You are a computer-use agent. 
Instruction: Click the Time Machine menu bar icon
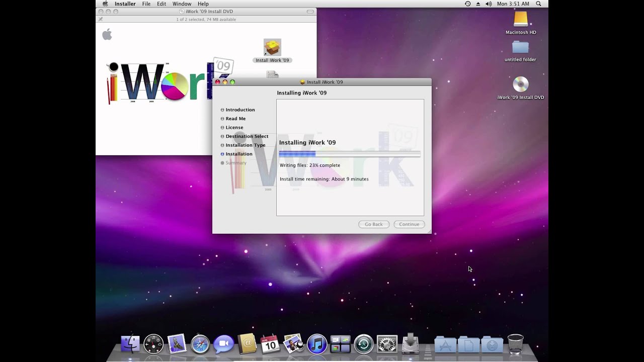pos(467,4)
